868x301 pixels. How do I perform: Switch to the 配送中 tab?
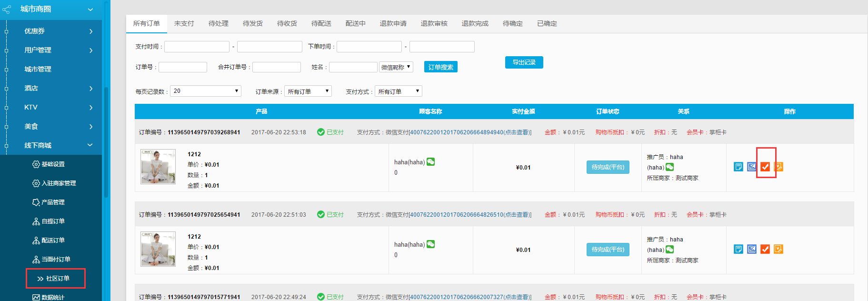pos(356,23)
